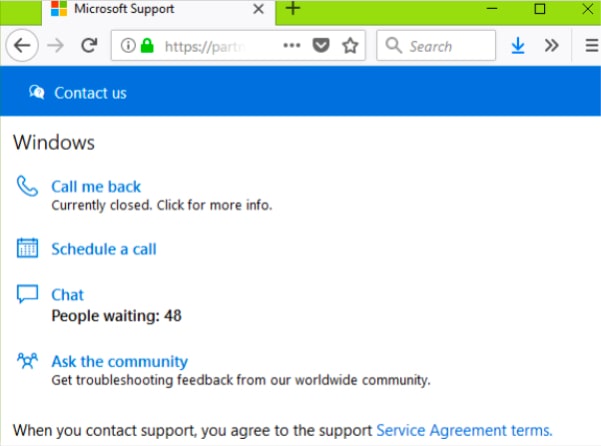
Task: Open the Service Agreement terms link
Action: click(x=464, y=430)
